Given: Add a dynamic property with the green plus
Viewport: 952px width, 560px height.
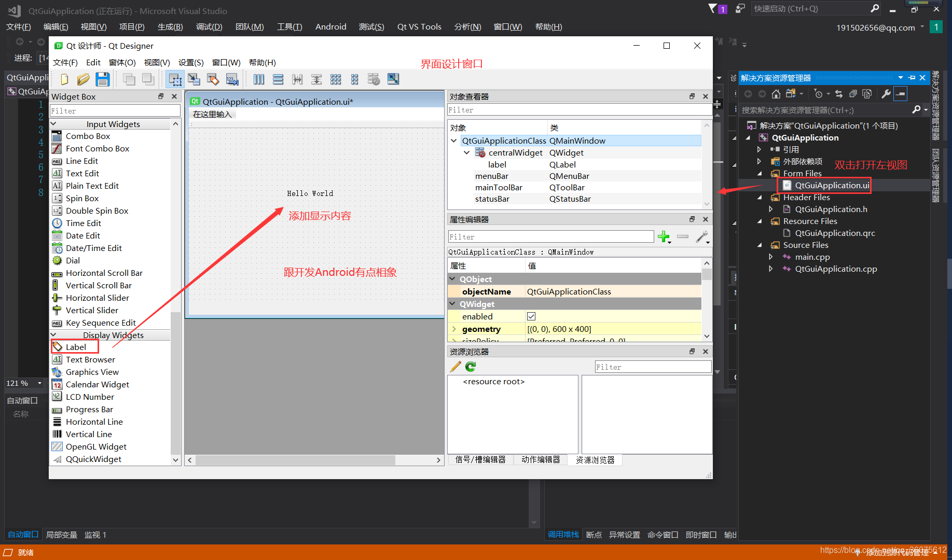Looking at the screenshot, I should click(x=664, y=237).
